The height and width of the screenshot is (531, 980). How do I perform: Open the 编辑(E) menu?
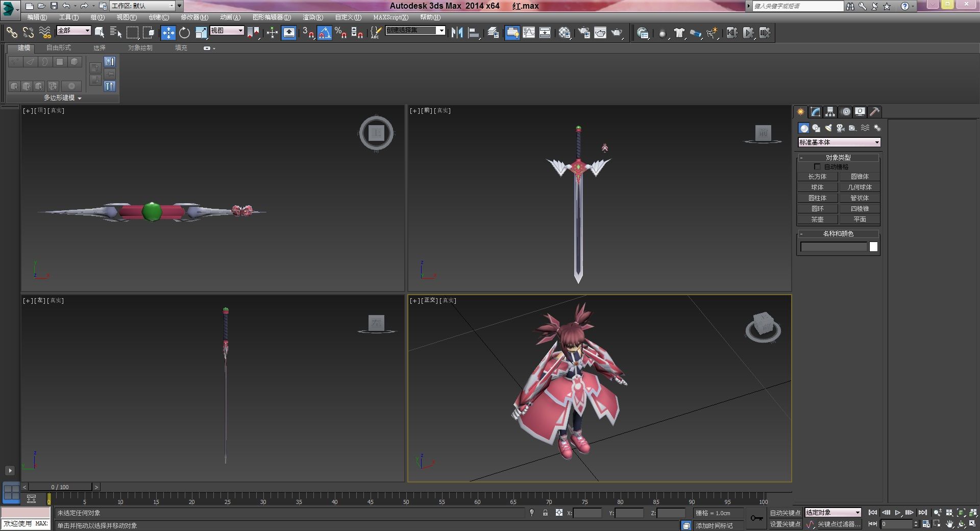(37, 17)
